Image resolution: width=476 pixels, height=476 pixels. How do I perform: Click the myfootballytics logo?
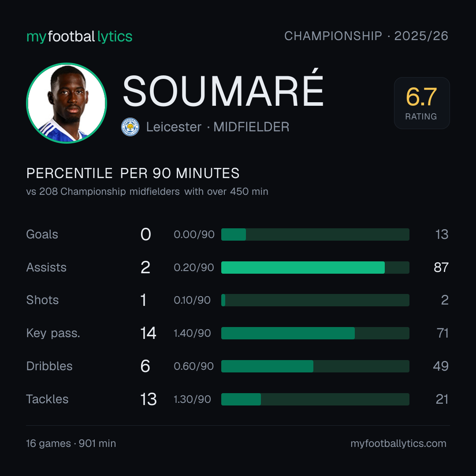point(79,37)
